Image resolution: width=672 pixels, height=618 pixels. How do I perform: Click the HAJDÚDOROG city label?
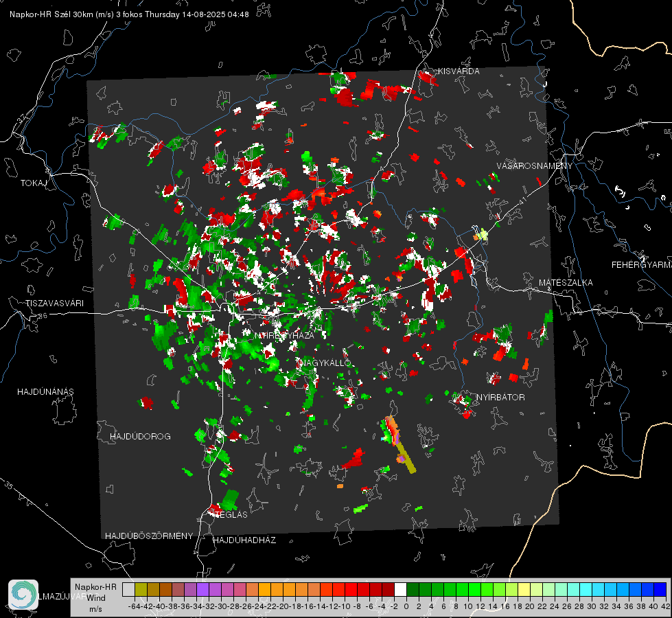(140, 437)
